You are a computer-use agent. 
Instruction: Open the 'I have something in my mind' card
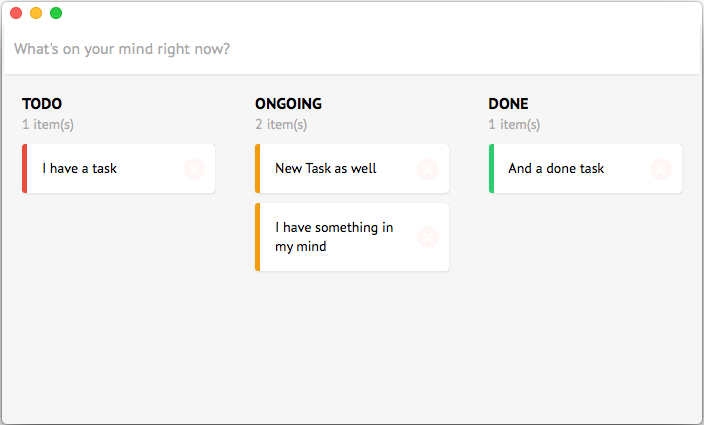coord(352,237)
